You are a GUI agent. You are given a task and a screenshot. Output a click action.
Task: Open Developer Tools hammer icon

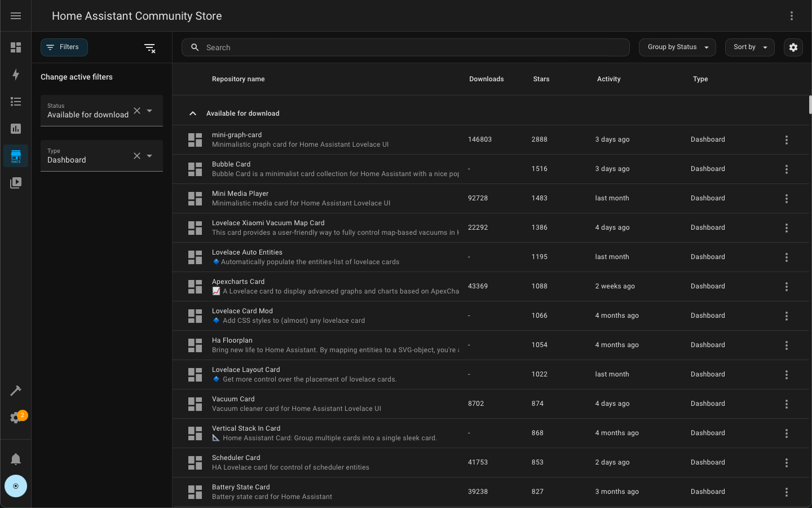(x=16, y=391)
